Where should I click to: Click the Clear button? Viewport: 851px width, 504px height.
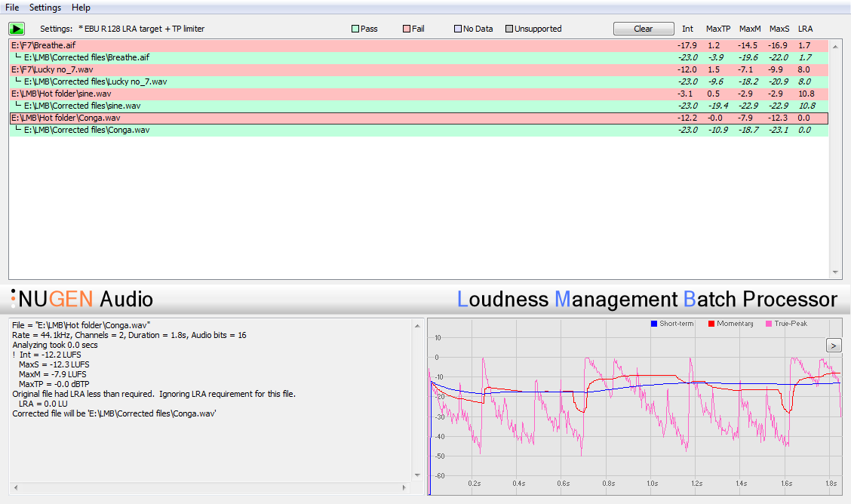[x=644, y=29]
